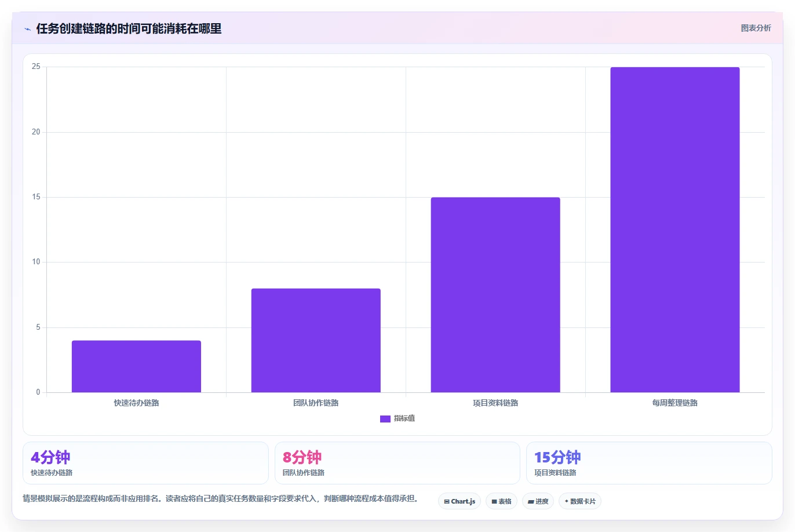Click the 4分钟 stat card value
The image size is (795, 532).
pos(50,457)
